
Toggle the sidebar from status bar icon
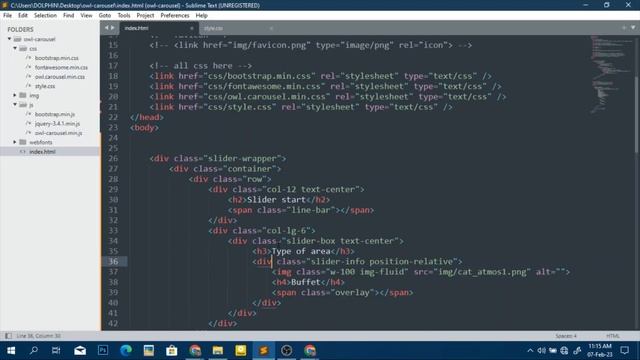tap(8, 336)
